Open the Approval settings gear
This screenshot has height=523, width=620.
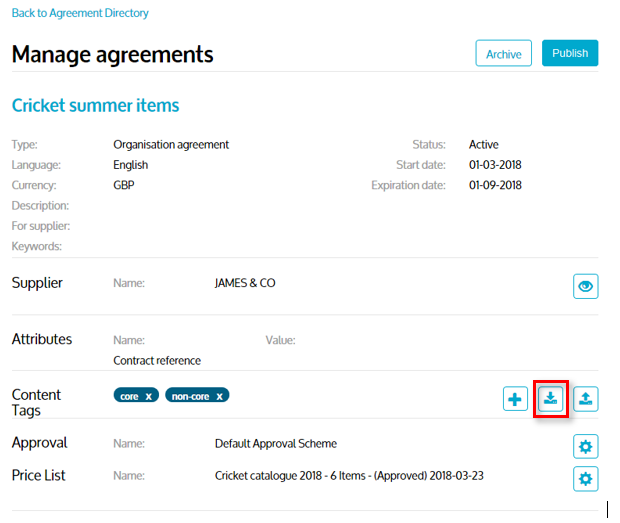coord(585,446)
